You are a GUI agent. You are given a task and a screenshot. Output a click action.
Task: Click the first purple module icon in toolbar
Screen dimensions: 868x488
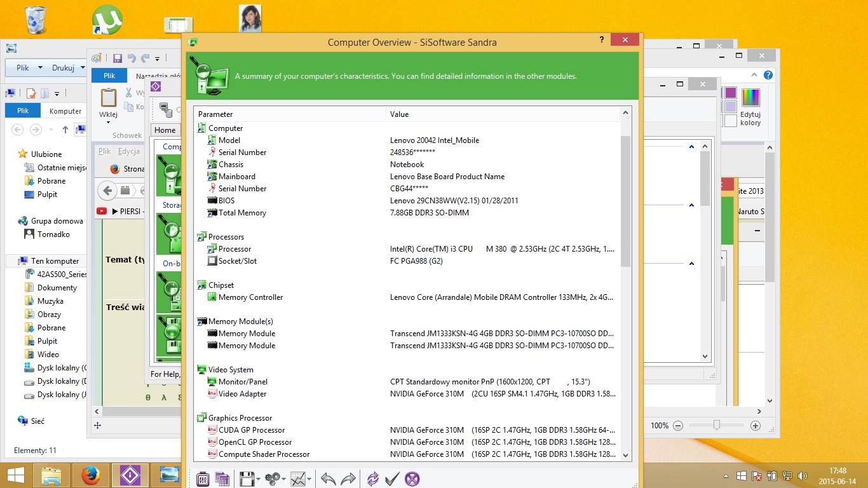(x=203, y=478)
